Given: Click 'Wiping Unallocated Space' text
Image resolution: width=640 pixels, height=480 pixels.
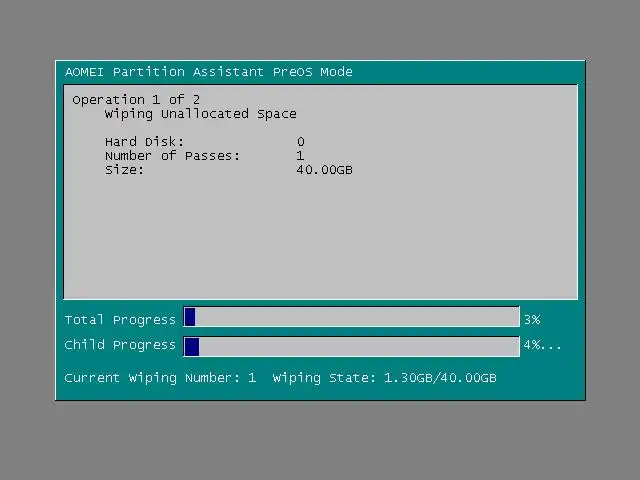Looking at the screenshot, I should coord(200,114).
